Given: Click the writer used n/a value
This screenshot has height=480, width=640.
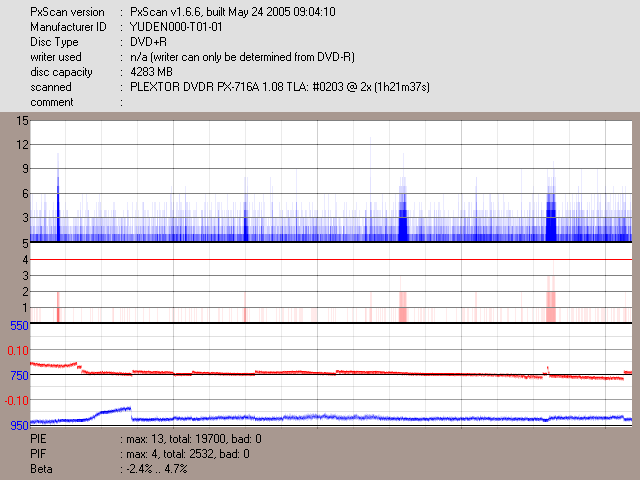Looking at the screenshot, I should tap(242, 57).
